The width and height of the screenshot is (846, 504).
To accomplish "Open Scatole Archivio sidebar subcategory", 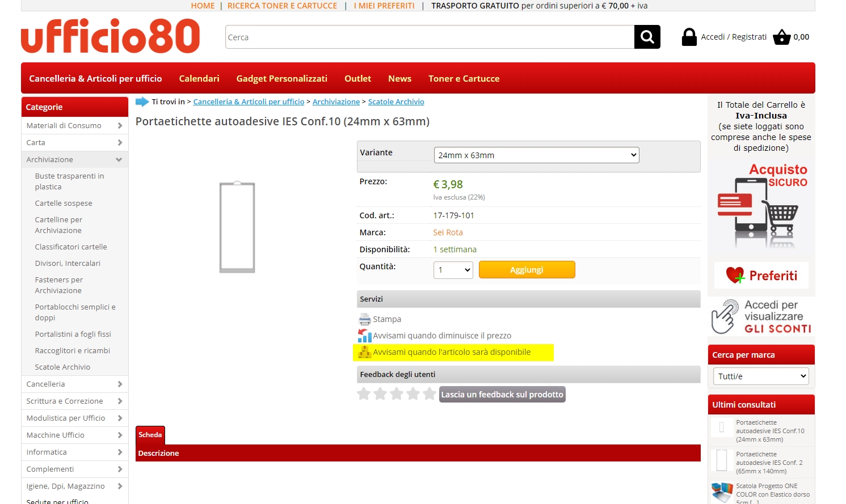I will pyautogui.click(x=62, y=367).
